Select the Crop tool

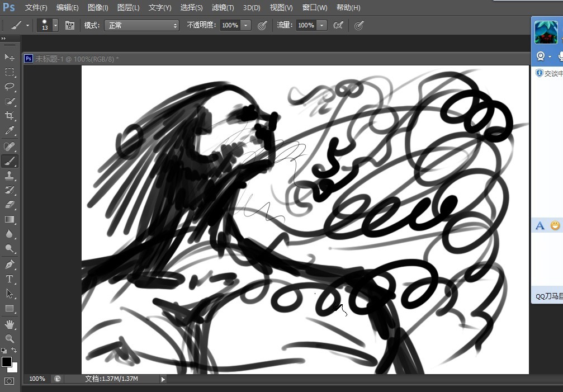tap(10, 116)
